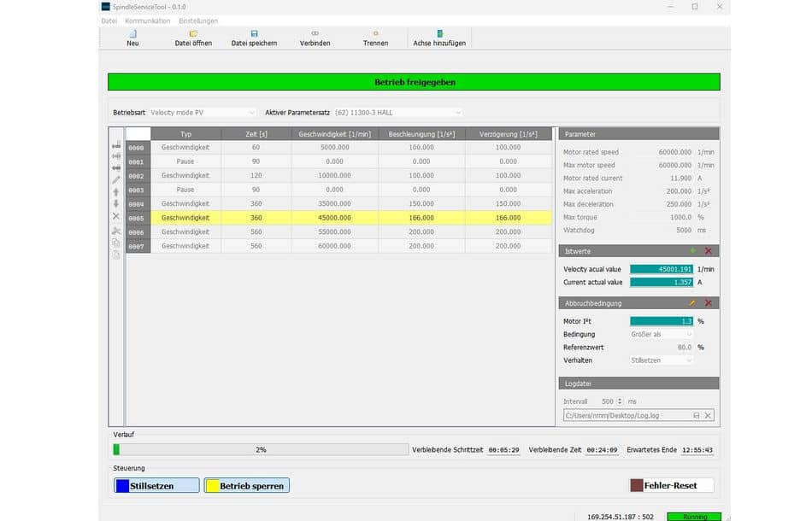Click the Running status indicator
Image resolution: width=812 pixels, height=521 pixels.
694,517
